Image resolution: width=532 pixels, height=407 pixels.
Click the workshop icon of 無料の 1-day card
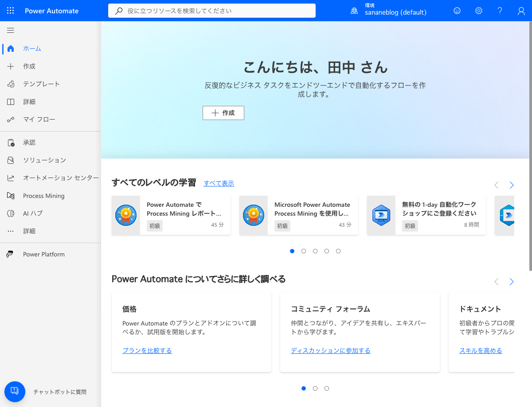pos(381,215)
